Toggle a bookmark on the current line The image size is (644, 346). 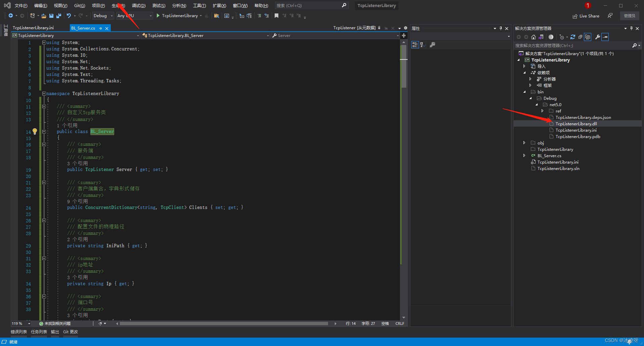click(276, 16)
